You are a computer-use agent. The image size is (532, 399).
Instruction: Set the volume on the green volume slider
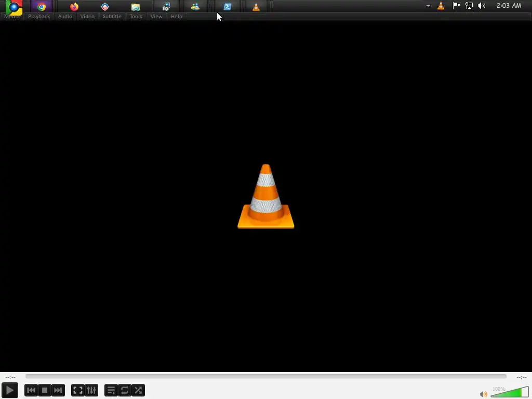[510, 392]
